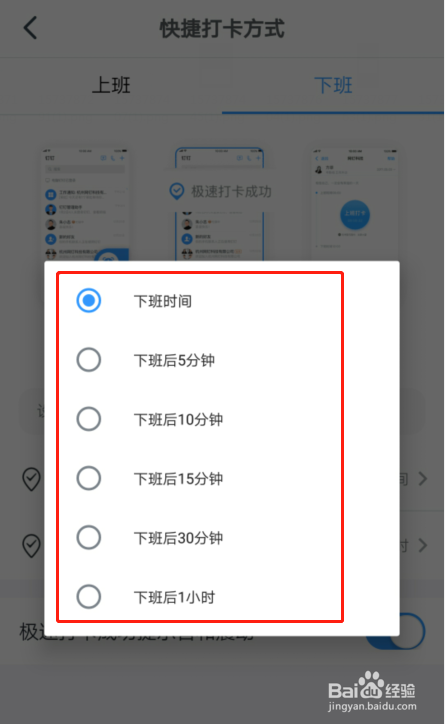Click the 极速打卡成功 check icon

click(x=176, y=191)
